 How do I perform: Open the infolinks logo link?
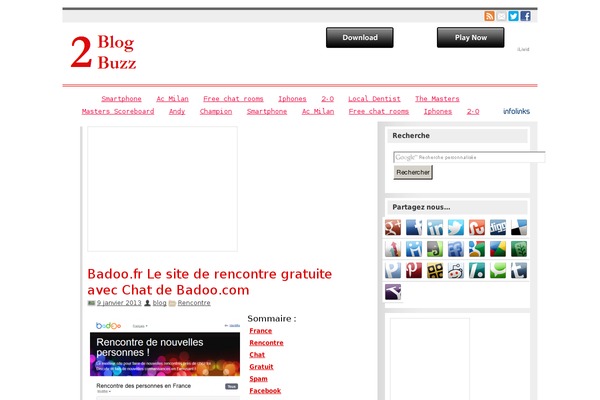pos(516,111)
